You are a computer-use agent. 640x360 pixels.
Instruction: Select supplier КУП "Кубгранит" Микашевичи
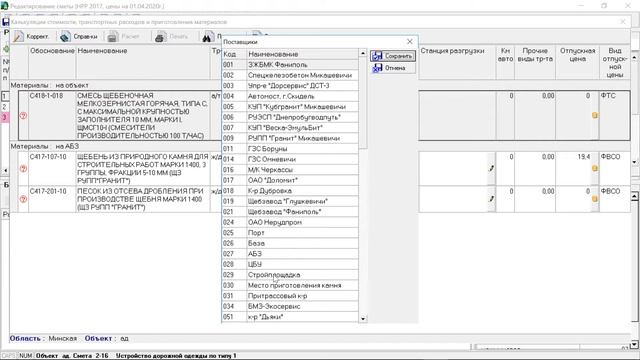[x=290, y=107]
